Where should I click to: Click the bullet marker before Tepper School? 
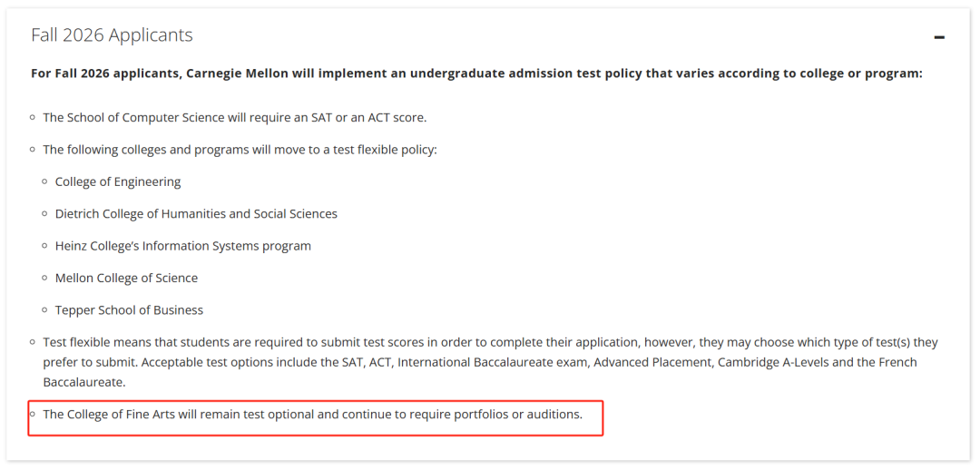click(x=45, y=310)
